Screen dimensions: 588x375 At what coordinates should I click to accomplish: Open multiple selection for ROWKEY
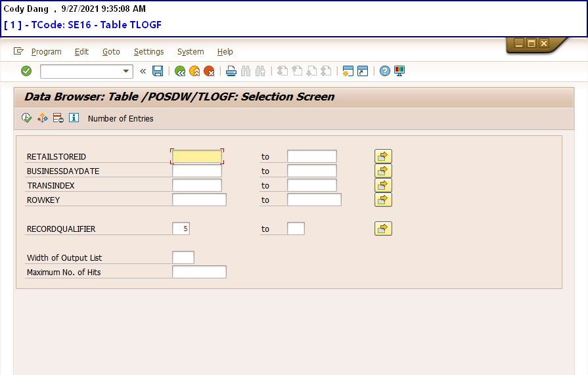coord(383,200)
